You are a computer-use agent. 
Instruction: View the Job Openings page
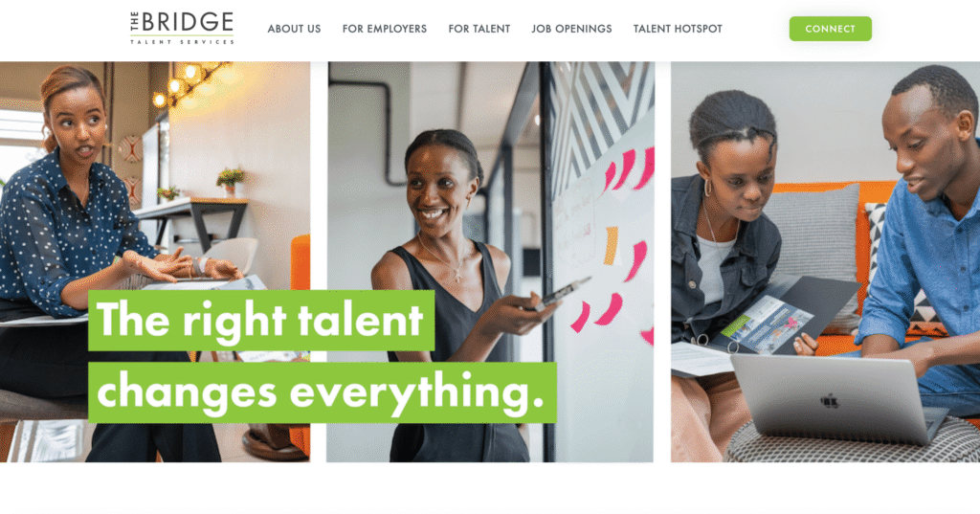[571, 29]
